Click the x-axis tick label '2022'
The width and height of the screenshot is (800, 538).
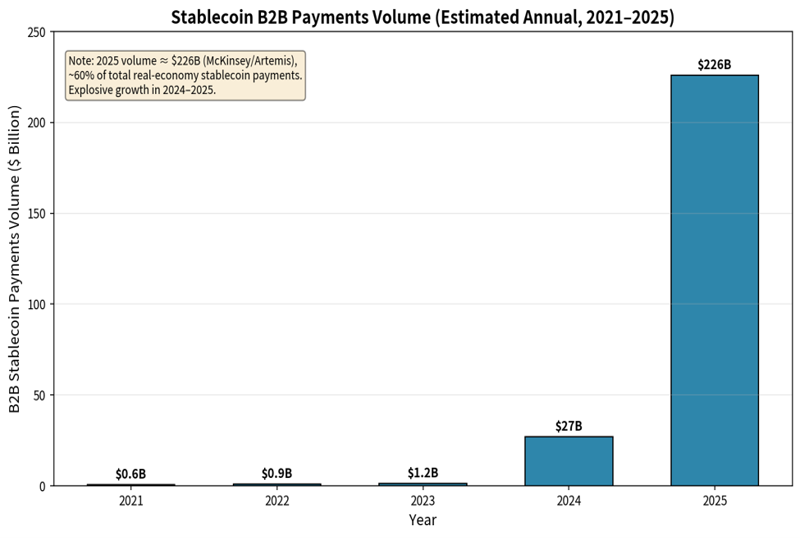277,501
